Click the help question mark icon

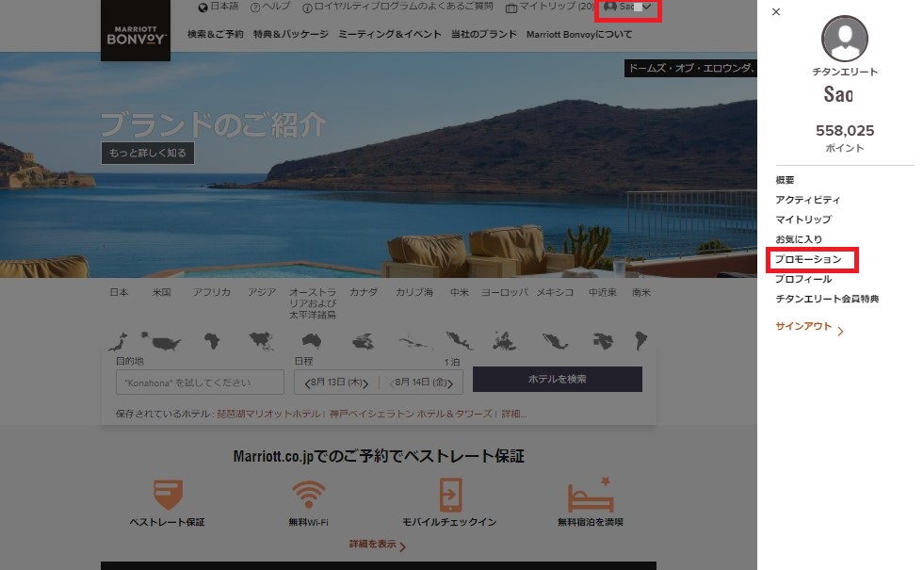click(x=255, y=8)
